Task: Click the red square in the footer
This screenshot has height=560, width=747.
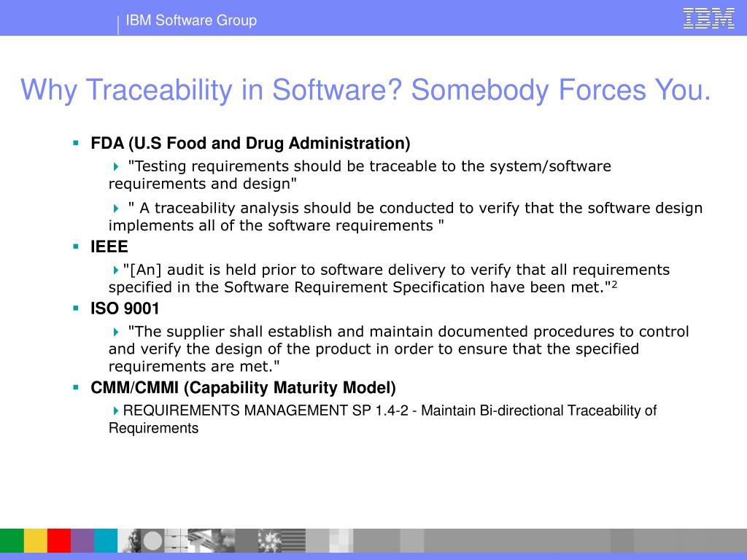Action: [x=59, y=540]
